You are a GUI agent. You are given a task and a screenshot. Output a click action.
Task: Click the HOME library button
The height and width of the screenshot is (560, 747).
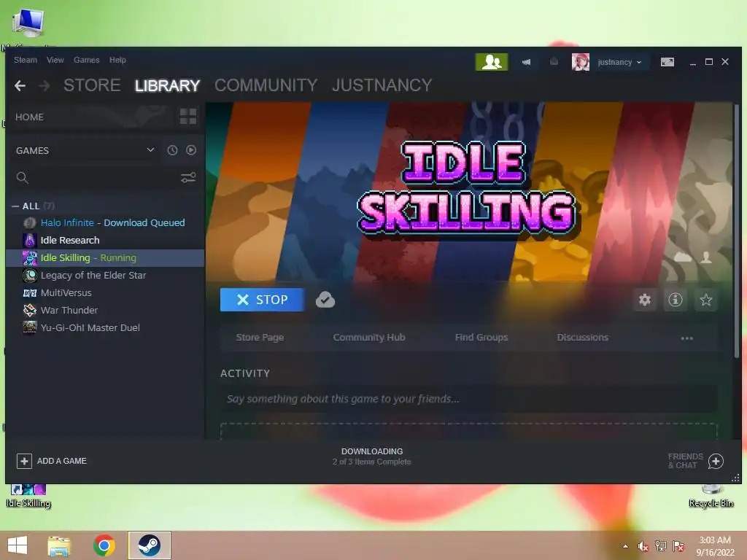[x=29, y=117]
